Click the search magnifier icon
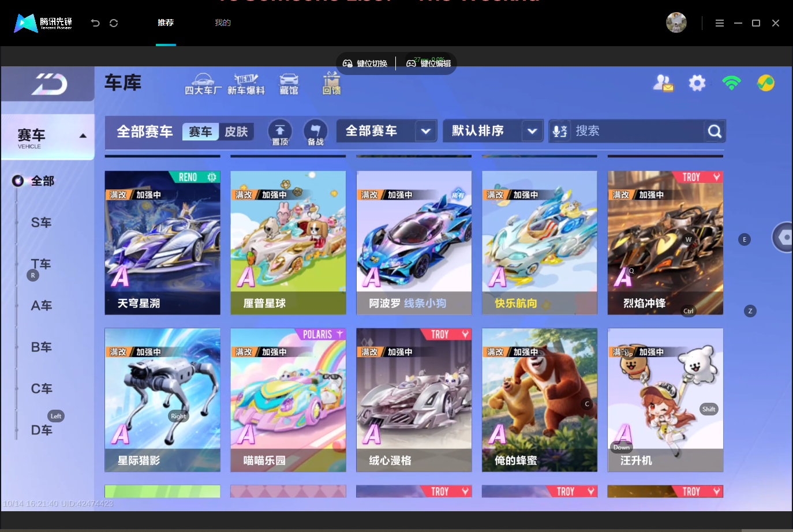Viewport: 793px width, 532px height. [715, 132]
